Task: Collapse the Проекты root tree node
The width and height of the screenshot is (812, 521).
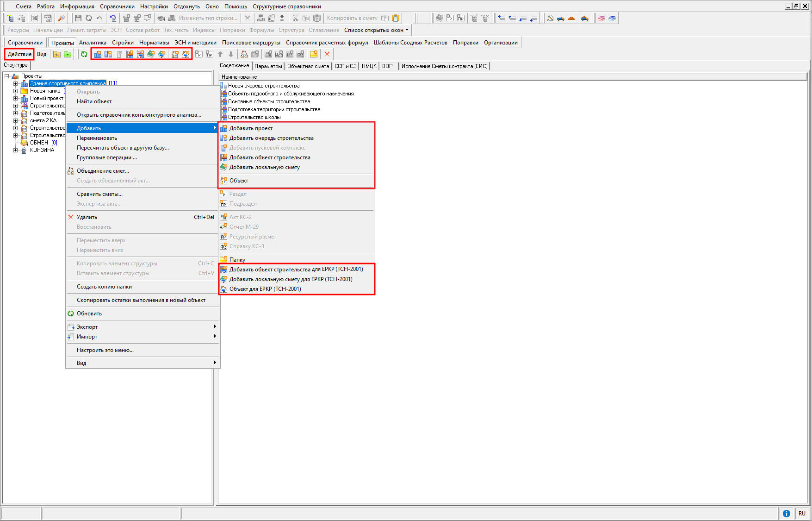Action: click(x=7, y=76)
